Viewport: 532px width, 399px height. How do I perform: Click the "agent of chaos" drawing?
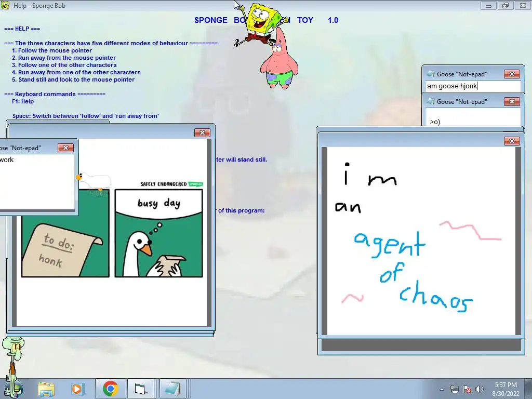pos(421,241)
